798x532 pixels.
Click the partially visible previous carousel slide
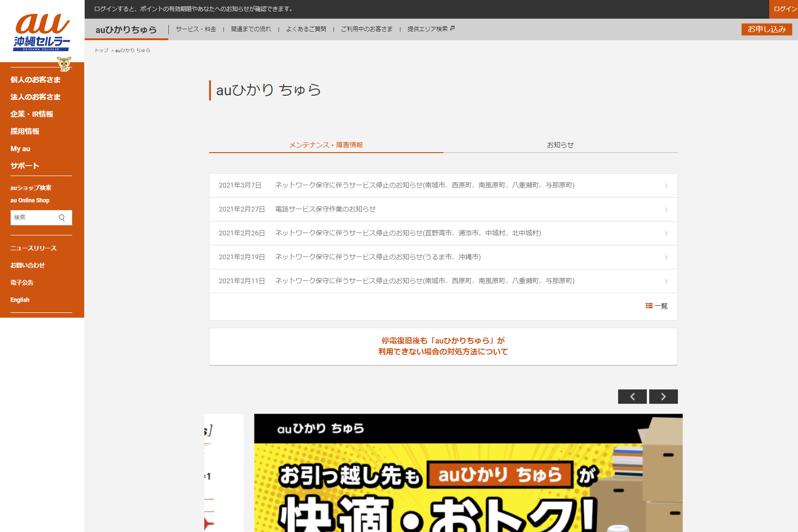224,473
